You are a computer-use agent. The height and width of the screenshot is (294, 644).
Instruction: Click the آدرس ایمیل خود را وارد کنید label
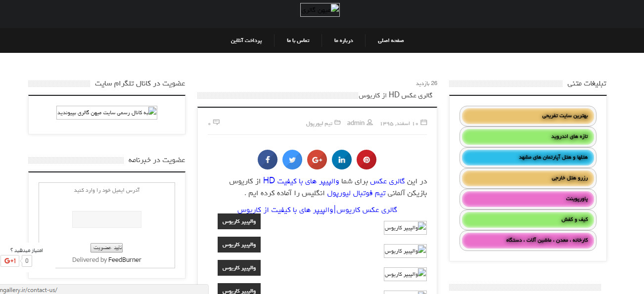[107, 190]
